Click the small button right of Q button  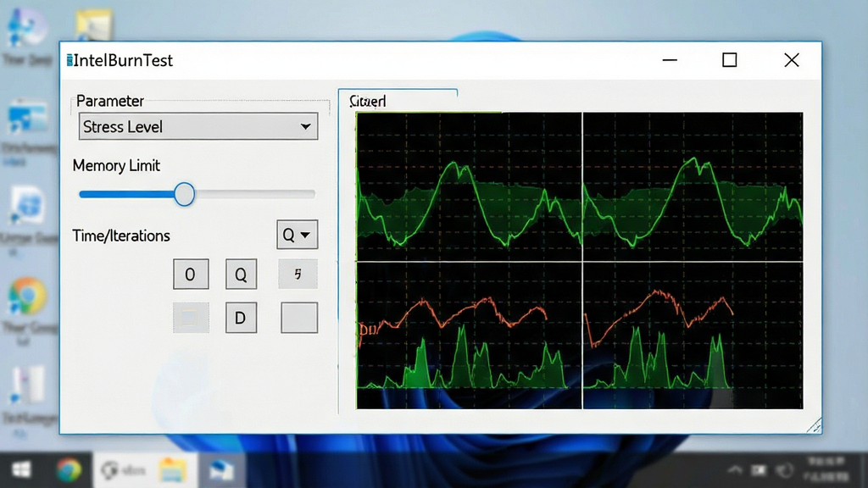click(x=298, y=274)
